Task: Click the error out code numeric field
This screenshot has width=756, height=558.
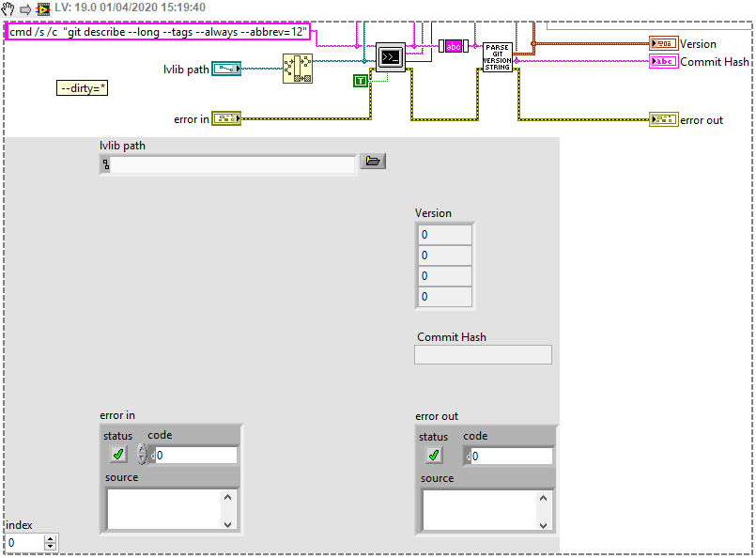Action: tap(512, 457)
